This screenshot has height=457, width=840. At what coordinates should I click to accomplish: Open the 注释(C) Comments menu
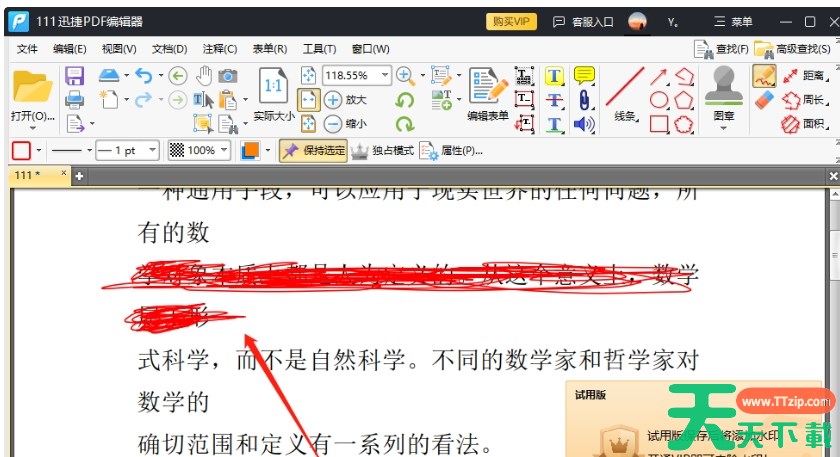point(220,49)
